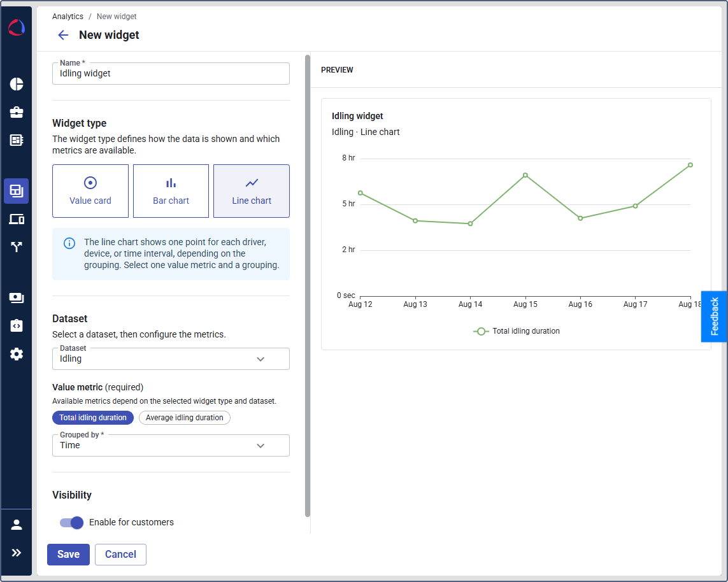The width and height of the screenshot is (728, 582).
Task: Click the Cancel button
Action: point(121,555)
